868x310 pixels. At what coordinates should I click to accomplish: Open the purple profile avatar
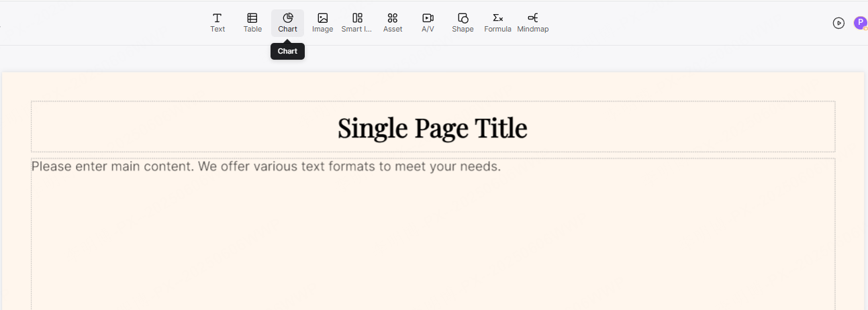(860, 23)
